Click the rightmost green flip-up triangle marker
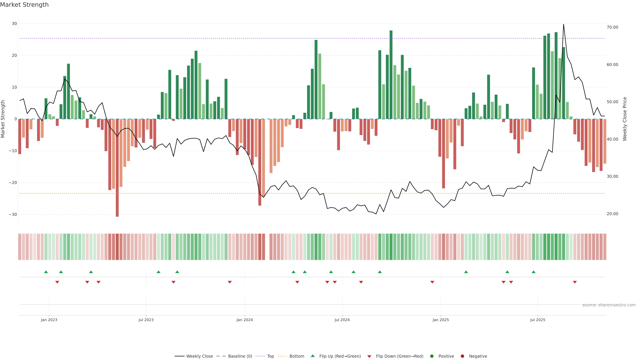 tap(533, 272)
